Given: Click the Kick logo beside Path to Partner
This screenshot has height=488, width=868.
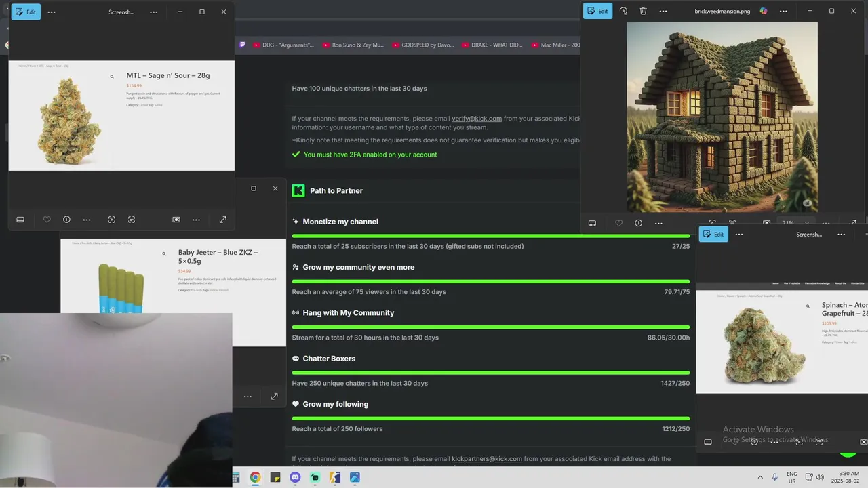Looking at the screenshot, I should pyautogui.click(x=298, y=190).
